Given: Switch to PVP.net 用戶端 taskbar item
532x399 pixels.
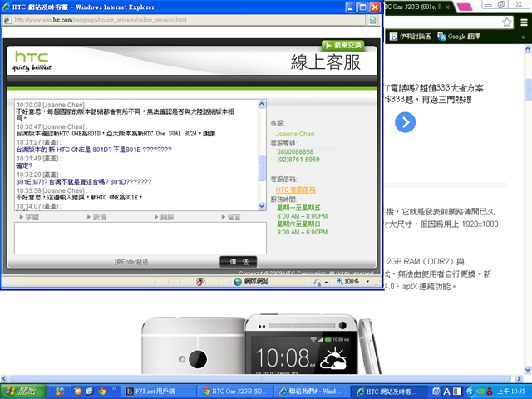Looking at the screenshot, I should pos(159,392).
